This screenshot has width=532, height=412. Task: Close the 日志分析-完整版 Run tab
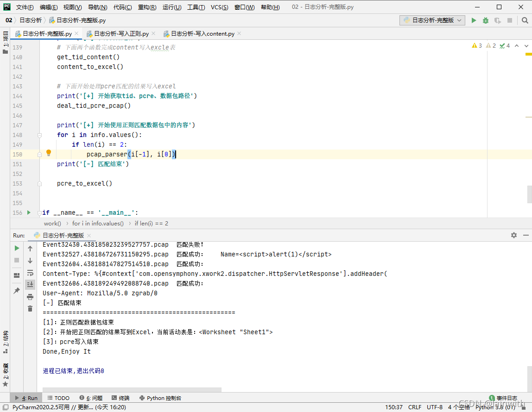89,236
